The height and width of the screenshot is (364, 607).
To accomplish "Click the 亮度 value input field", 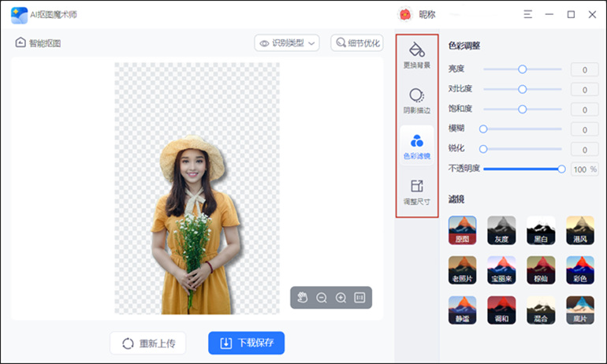I will pyautogui.click(x=585, y=69).
